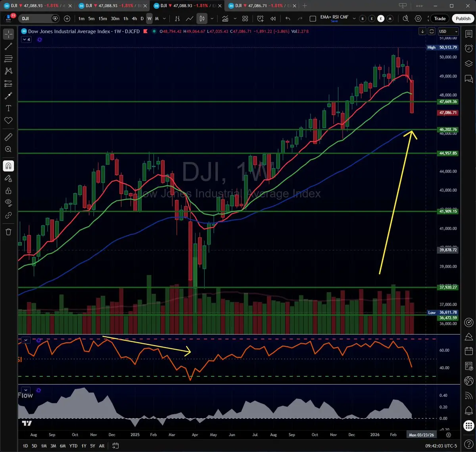Open indicator templates grid icon

tap(245, 19)
